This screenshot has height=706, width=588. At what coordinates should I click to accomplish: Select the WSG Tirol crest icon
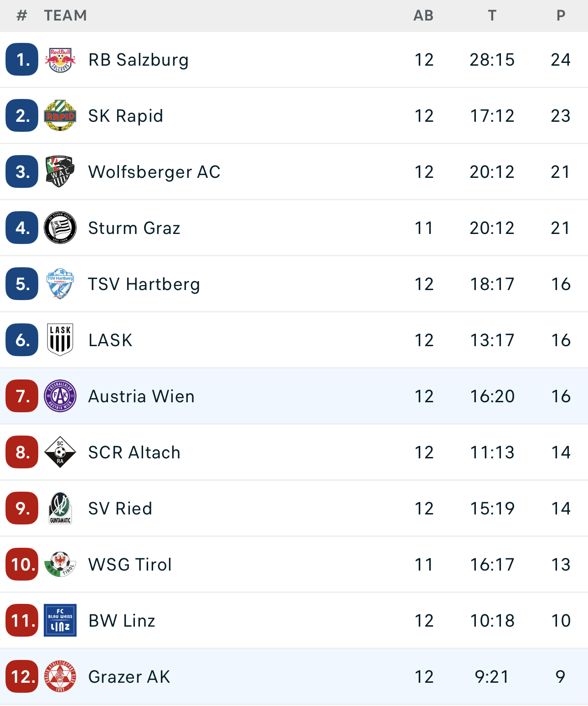60,565
